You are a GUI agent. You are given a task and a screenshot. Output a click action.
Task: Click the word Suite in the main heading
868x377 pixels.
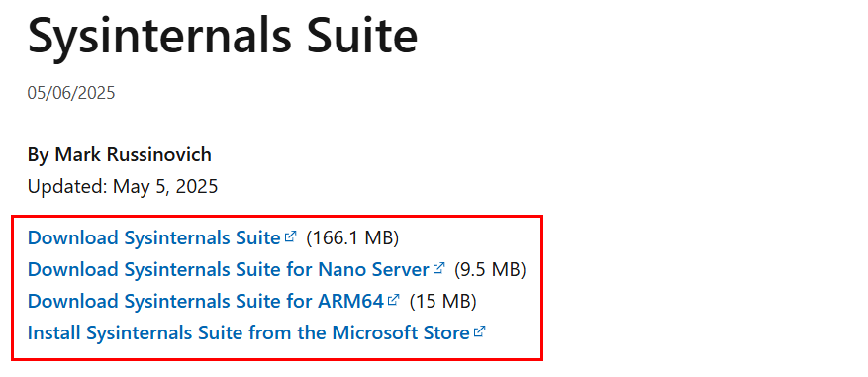tap(360, 35)
